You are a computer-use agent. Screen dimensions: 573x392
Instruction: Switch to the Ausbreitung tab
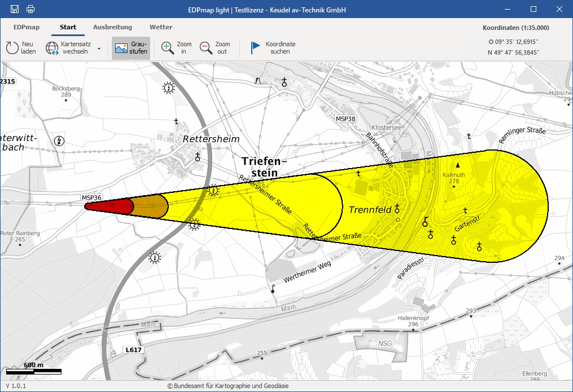[112, 27]
